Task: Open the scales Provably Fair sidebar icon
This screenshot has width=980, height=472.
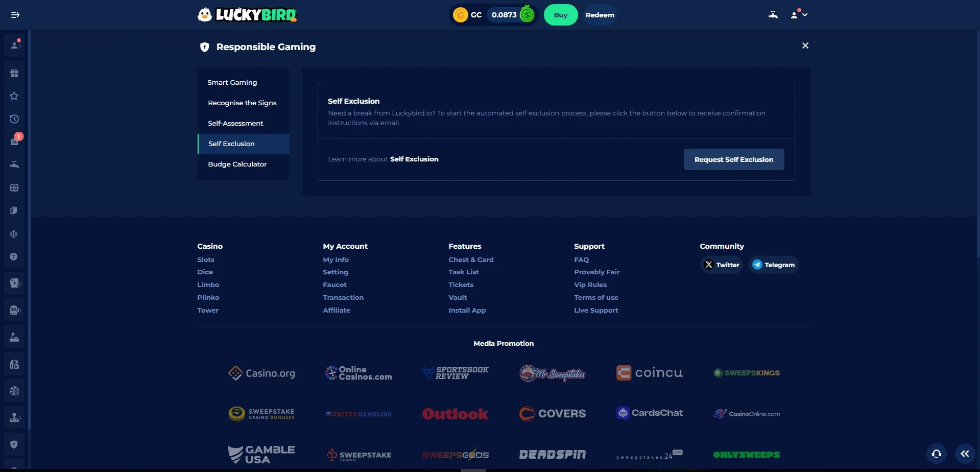Action: coord(14,233)
